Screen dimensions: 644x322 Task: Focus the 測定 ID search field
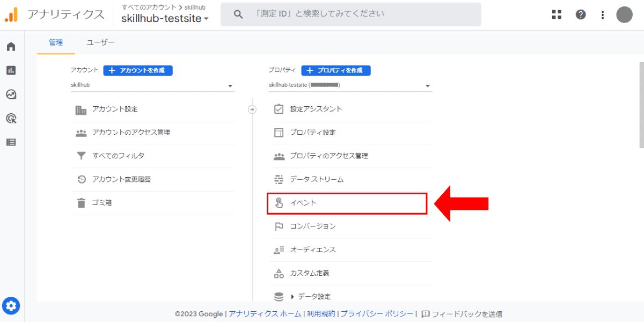[350, 14]
